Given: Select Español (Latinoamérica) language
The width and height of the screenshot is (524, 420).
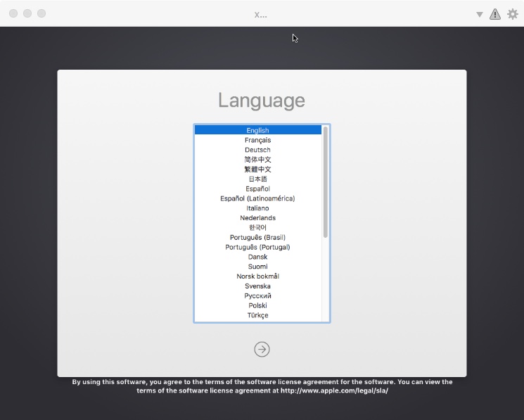Looking at the screenshot, I should (x=257, y=198).
